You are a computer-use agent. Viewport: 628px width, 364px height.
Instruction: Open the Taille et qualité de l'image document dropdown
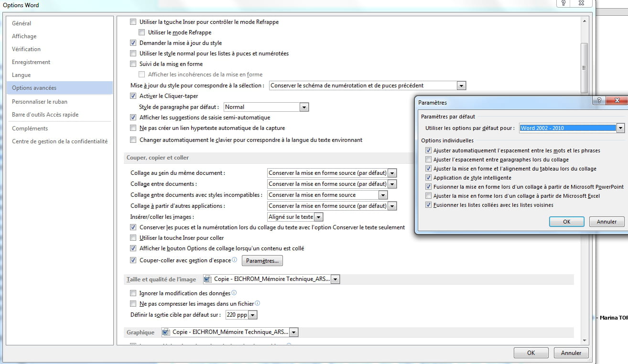tap(335, 279)
